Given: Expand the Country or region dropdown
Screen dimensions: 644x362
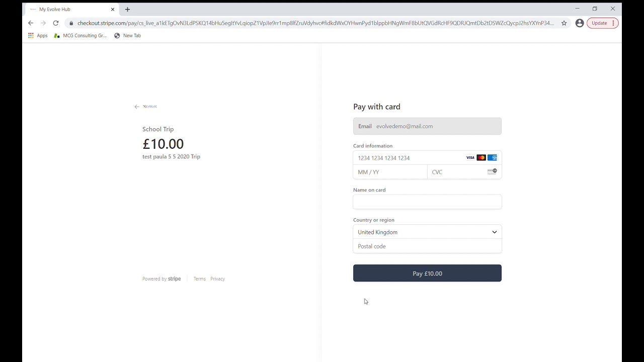Looking at the screenshot, I should pos(427,232).
